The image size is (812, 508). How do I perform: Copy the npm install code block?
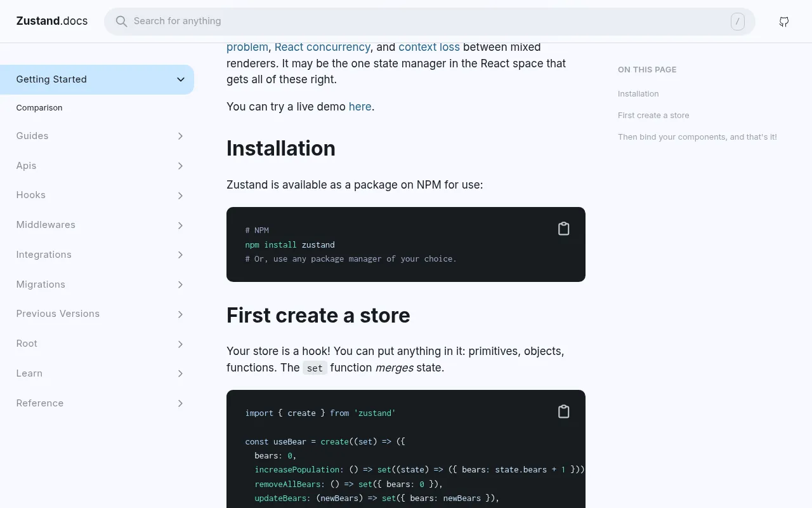click(563, 229)
